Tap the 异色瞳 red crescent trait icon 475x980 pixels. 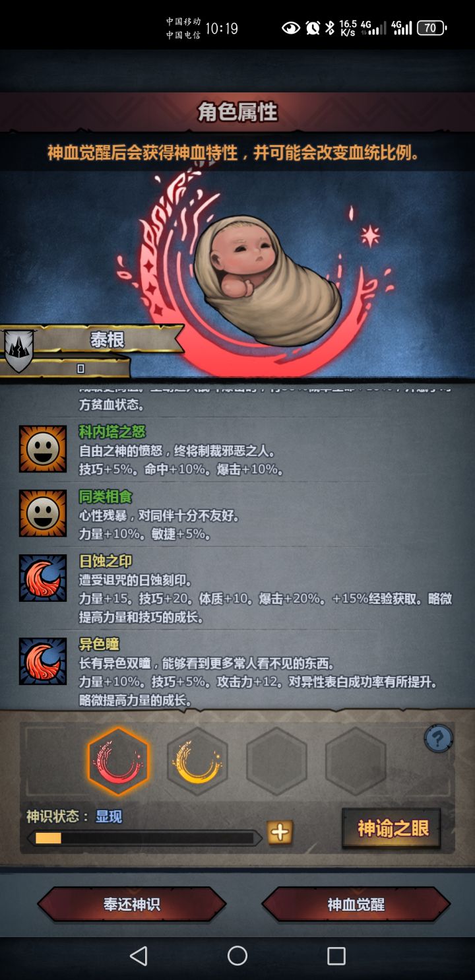click(x=43, y=661)
